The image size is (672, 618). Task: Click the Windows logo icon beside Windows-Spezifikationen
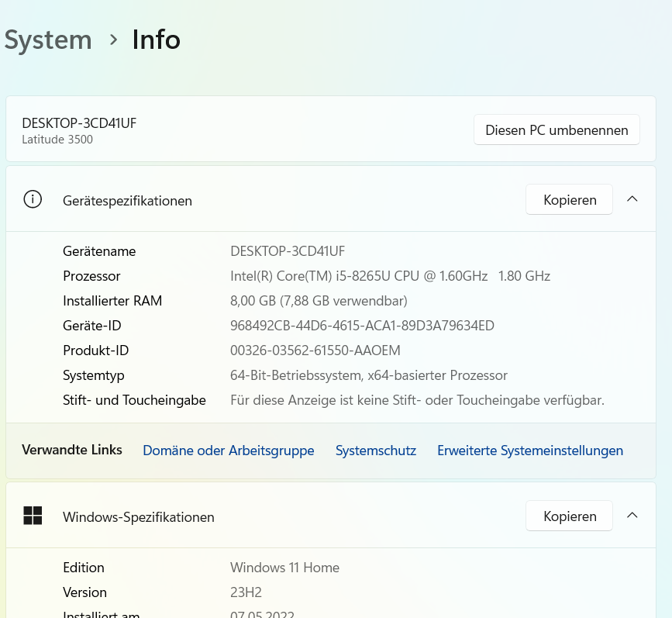point(33,516)
